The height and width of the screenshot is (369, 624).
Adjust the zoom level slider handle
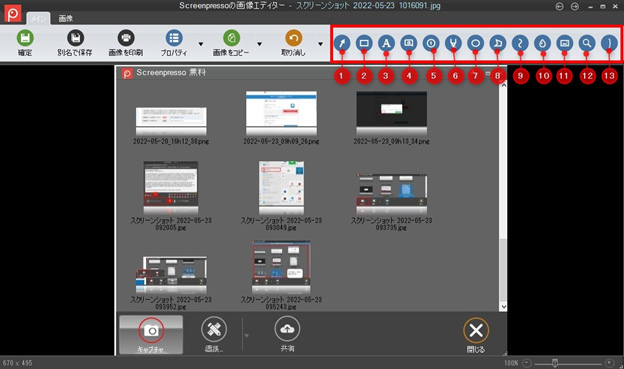point(555,363)
